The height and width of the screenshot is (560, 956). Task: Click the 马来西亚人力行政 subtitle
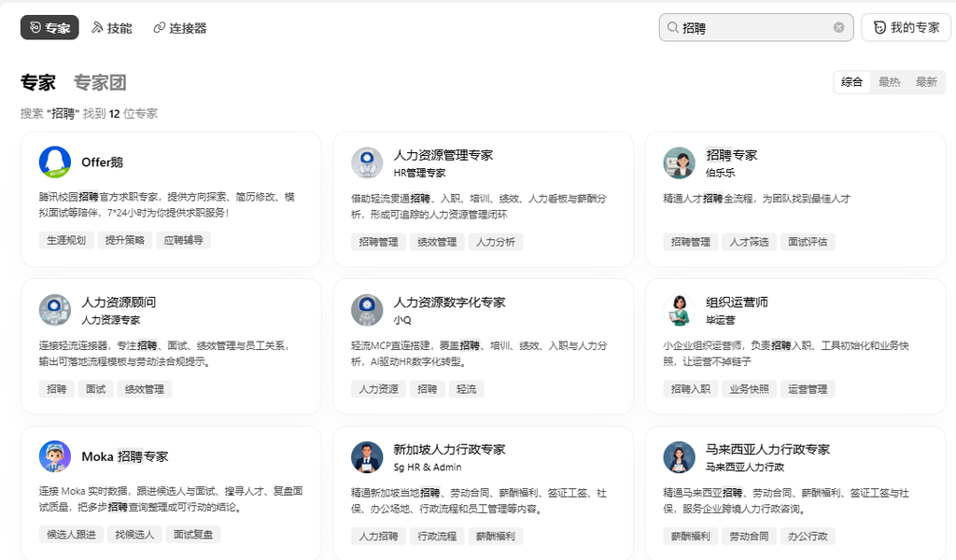(x=745, y=467)
